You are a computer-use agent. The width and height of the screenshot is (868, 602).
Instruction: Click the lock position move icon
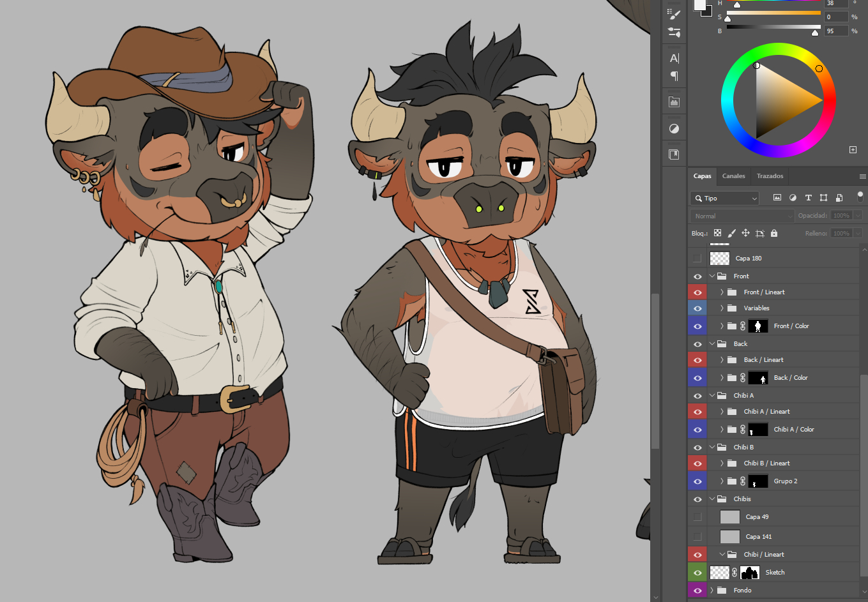coord(745,233)
